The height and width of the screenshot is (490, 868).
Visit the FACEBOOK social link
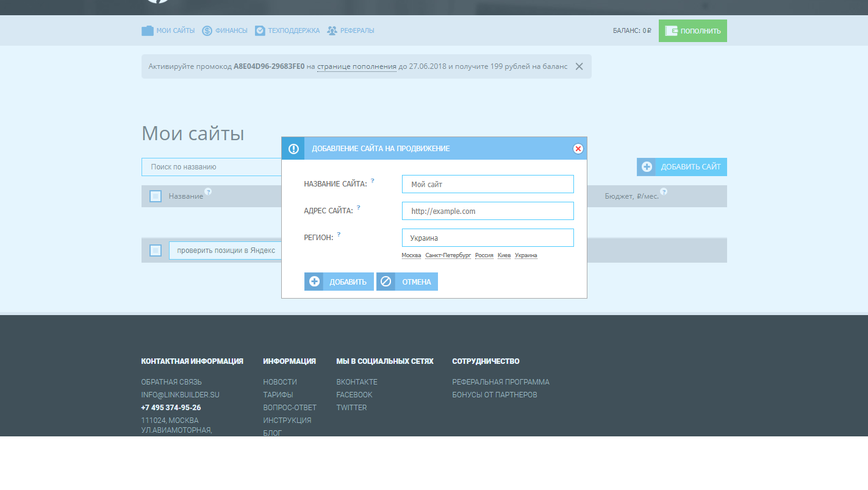coord(354,395)
